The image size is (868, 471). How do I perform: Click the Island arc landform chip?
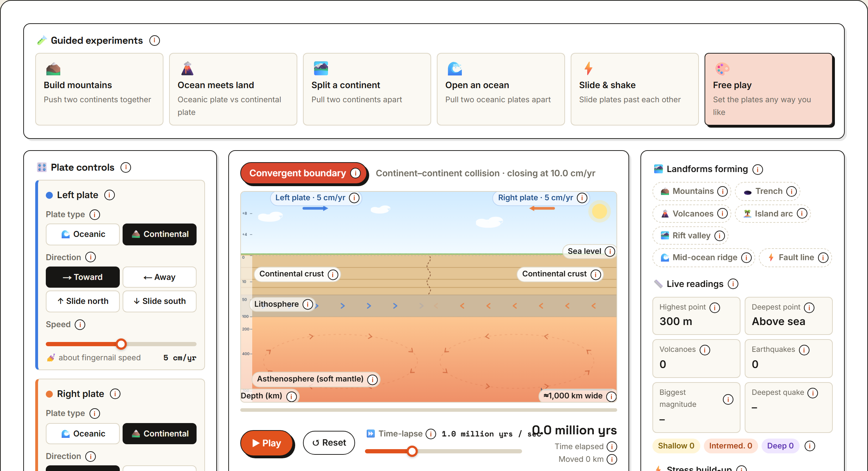coord(773,214)
